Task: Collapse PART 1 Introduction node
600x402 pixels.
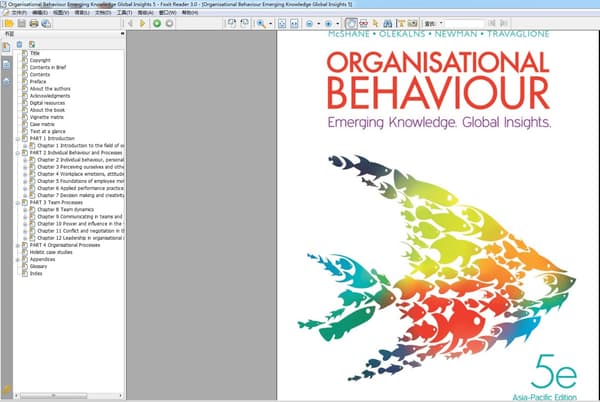Action: click(18, 138)
